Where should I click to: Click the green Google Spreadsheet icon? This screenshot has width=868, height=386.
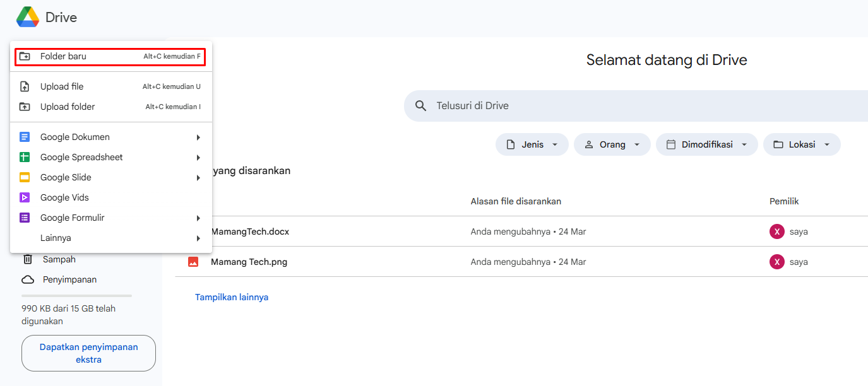25,157
